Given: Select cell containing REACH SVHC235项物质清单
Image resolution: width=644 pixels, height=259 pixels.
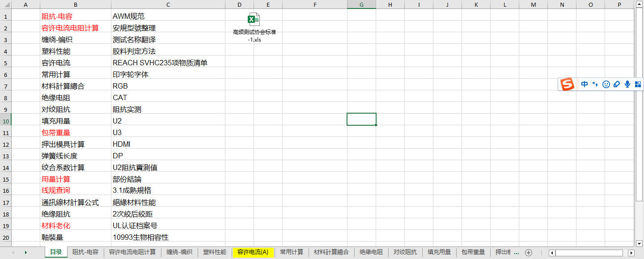Looking at the screenshot, I should pyautogui.click(x=160, y=63).
